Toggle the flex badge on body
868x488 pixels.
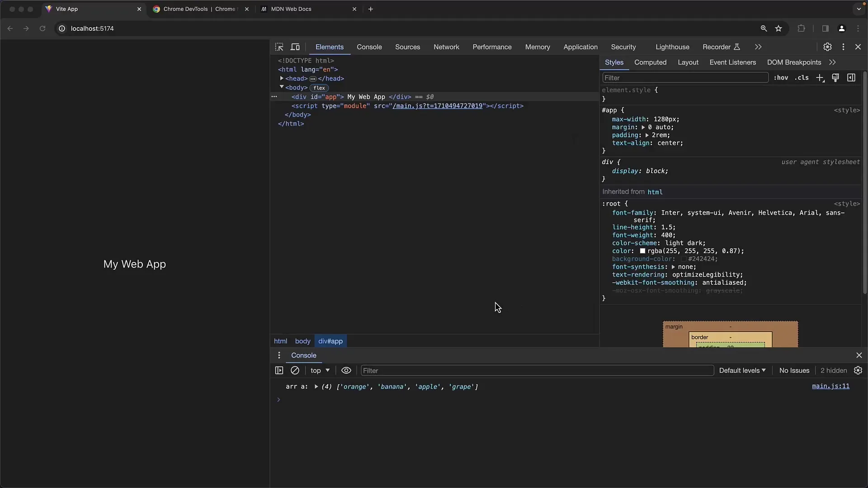(319, 88)
